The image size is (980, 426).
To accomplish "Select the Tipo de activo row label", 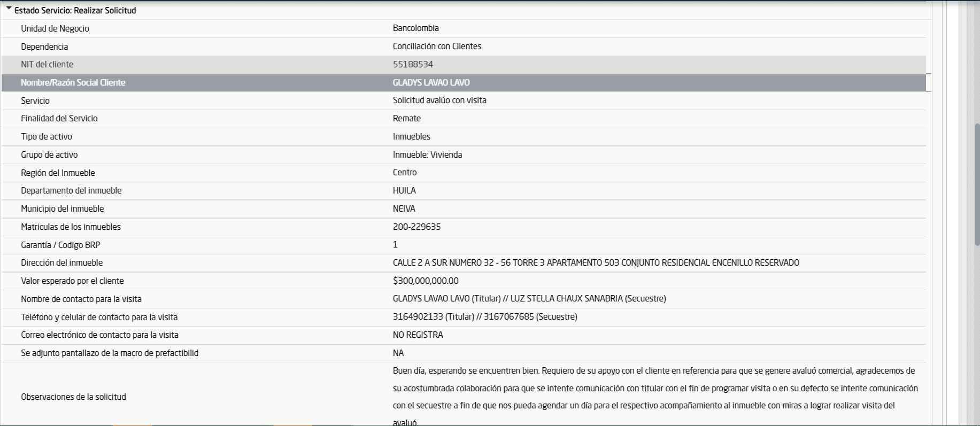I will (47, 137).
